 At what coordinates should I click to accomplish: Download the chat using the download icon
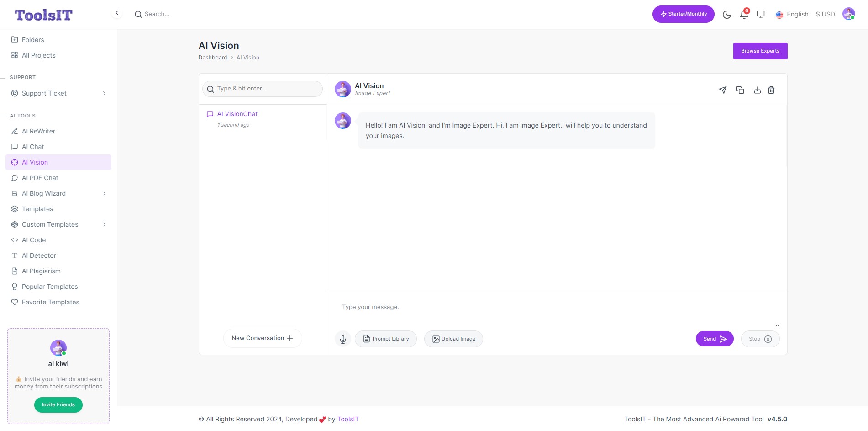758,90
